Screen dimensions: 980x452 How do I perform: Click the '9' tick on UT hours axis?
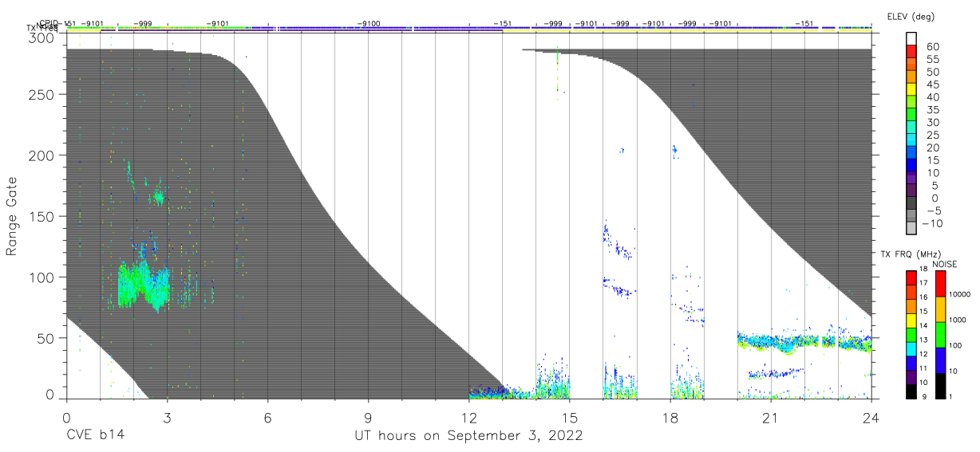coord(369,417)
